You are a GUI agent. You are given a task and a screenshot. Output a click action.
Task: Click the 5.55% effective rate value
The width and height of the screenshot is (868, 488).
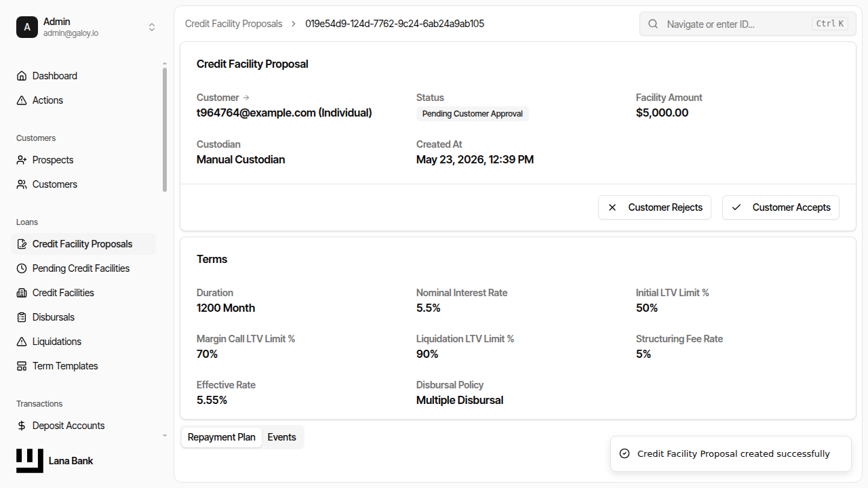coord(212,401)
